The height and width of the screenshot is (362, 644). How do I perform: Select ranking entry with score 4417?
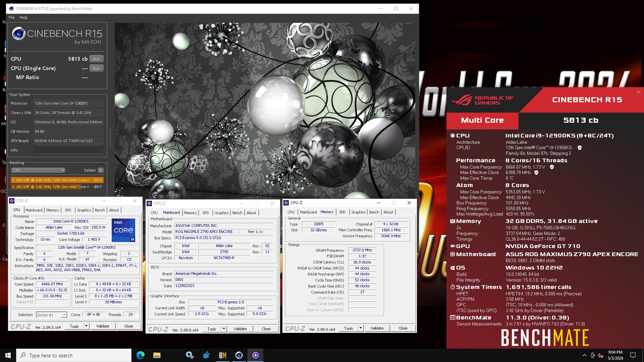(x=57, y=187)
